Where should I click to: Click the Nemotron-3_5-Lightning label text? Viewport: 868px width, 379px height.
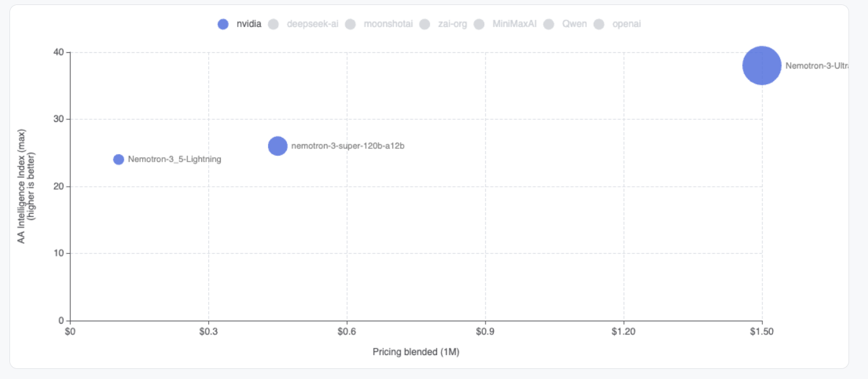174,160
